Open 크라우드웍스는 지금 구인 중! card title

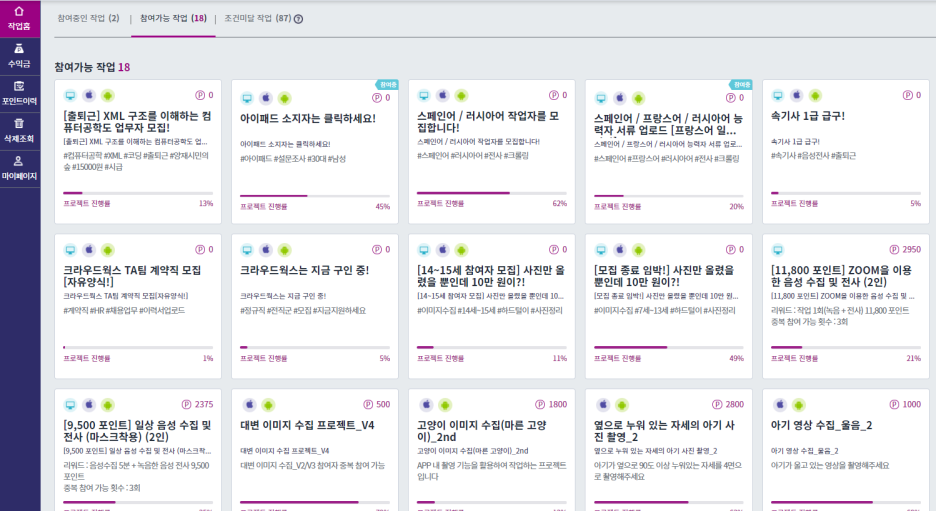tap(304, 270)
